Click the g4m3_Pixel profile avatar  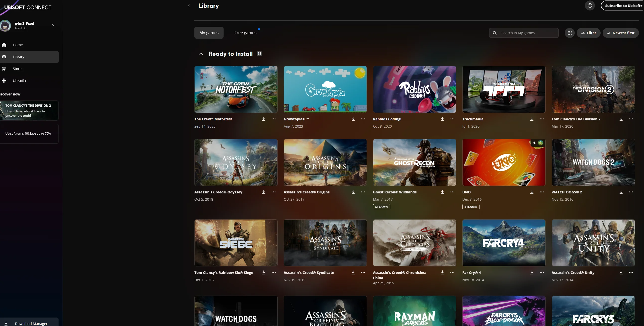pyautogui.click(x=5, y=25)
